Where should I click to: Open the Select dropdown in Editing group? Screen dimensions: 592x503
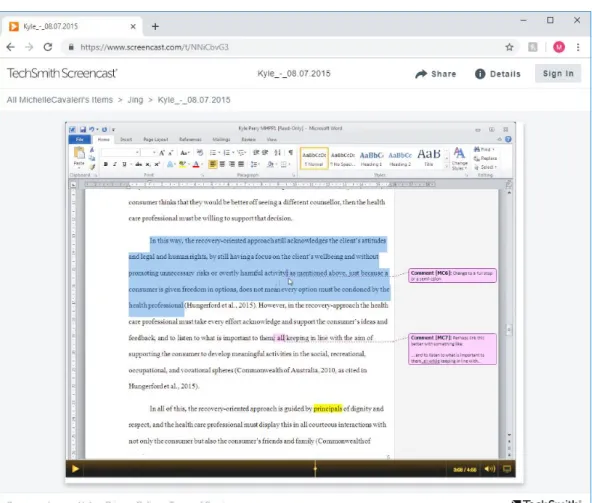pyautogui.click(x=486, y=167)
